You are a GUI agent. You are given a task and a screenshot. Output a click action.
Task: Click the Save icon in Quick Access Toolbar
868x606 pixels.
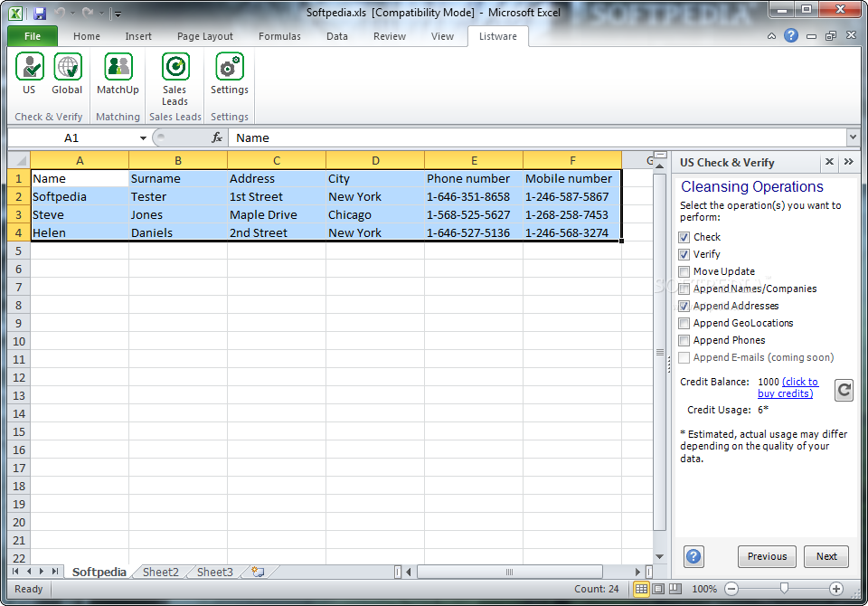pyautogui.click(x=39, y=13)
